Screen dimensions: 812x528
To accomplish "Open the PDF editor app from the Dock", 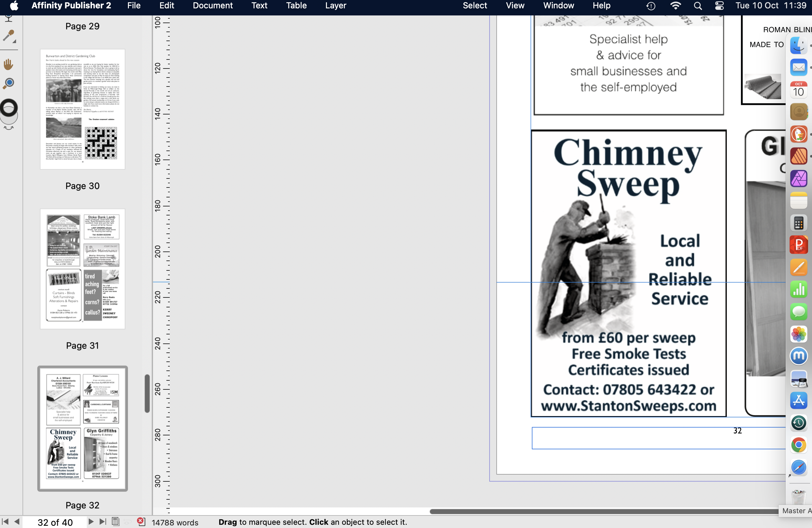I will pos(798,245).
